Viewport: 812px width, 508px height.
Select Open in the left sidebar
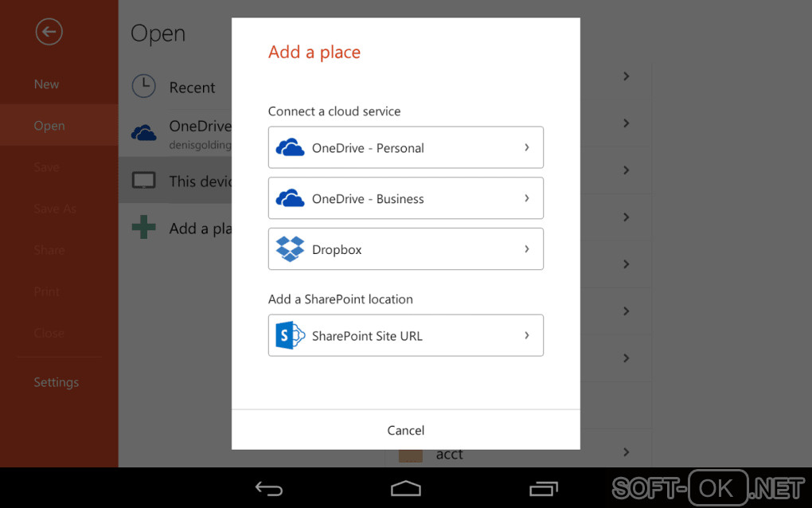59,125
